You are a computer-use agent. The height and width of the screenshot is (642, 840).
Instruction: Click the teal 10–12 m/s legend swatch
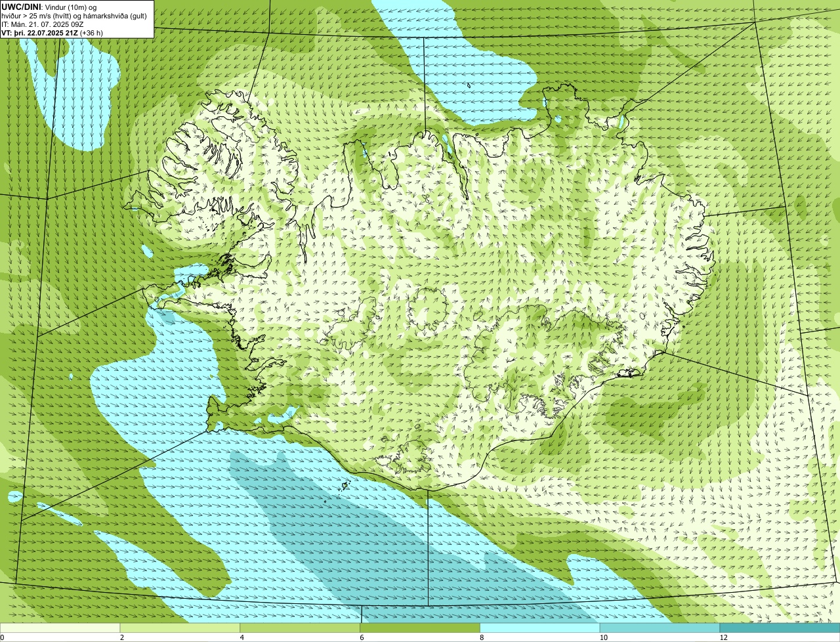click(x=660, y=628)
